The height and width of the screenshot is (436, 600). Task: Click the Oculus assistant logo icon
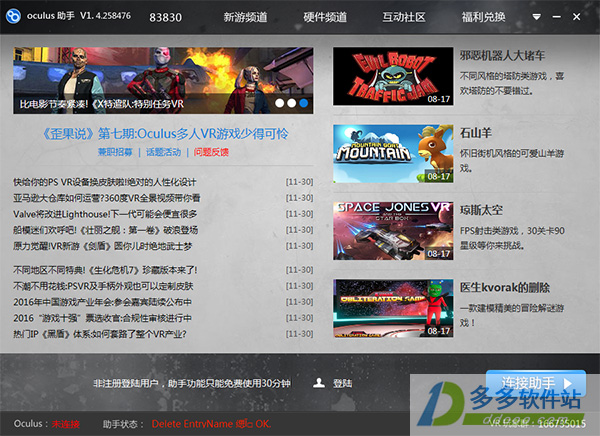(13, 16)
